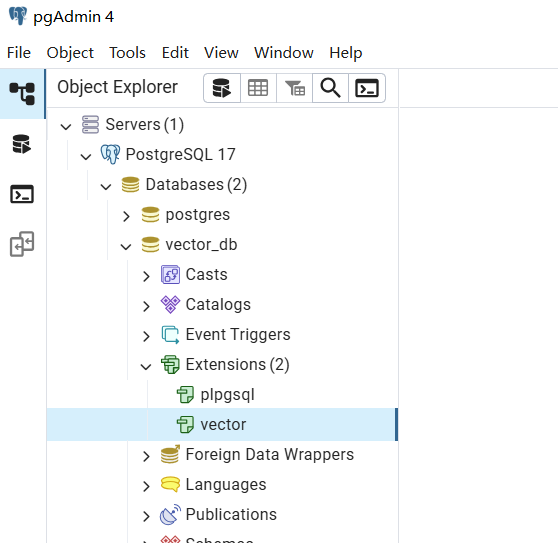
Task: Click the vector_db database icon
Action: coord(150,244)
